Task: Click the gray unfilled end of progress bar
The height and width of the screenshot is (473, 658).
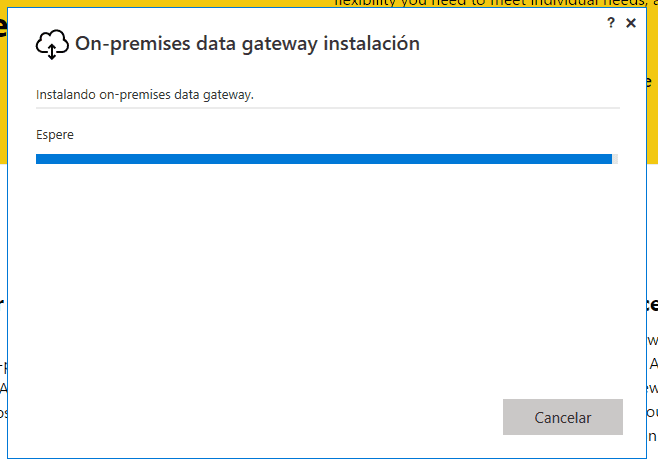Action: point(615,159)
